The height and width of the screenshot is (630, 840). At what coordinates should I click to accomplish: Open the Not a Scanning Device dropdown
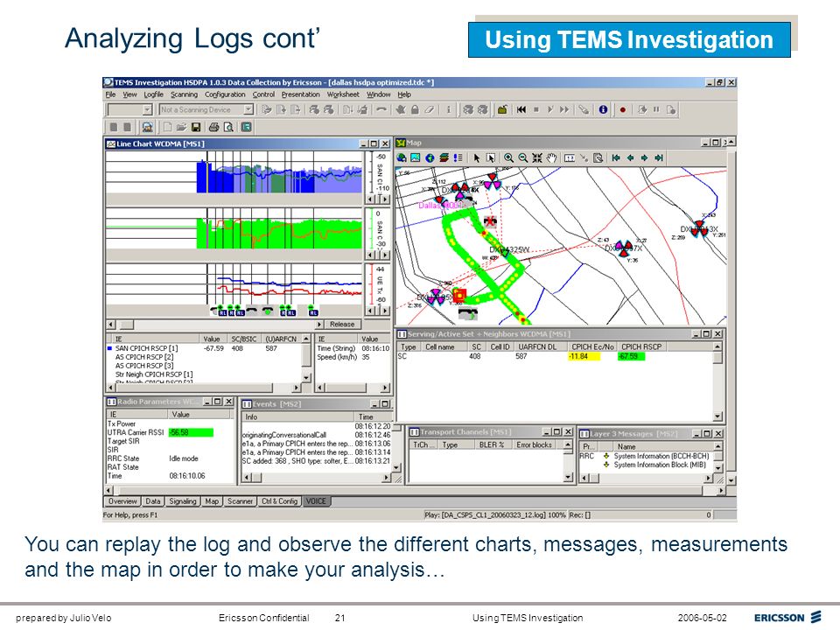pyautogui.click(x=248, y=110)
